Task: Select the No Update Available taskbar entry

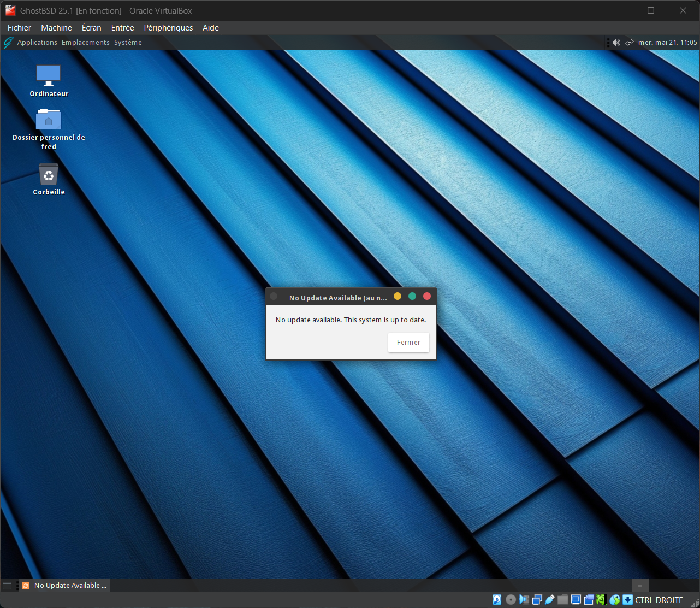Action: pos(64,586)
